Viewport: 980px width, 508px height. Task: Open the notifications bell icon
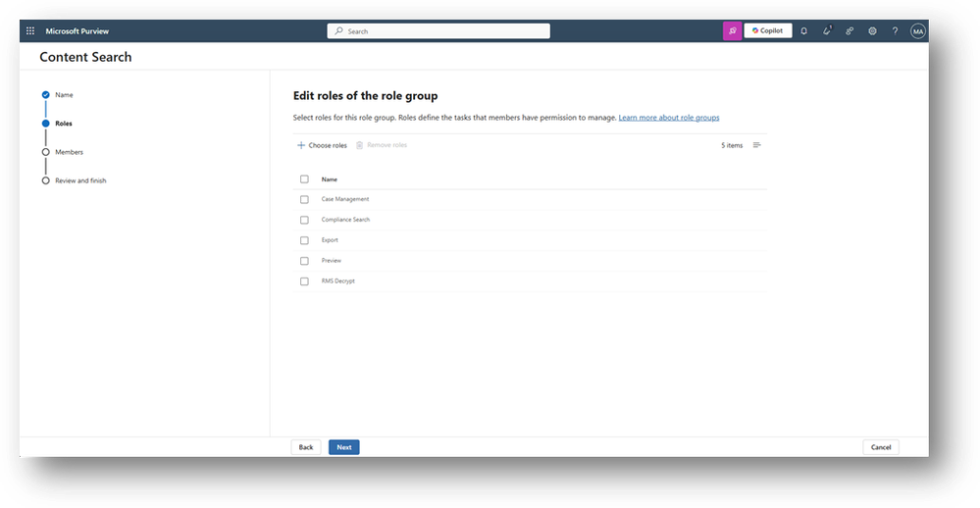[x=803, y=30]
